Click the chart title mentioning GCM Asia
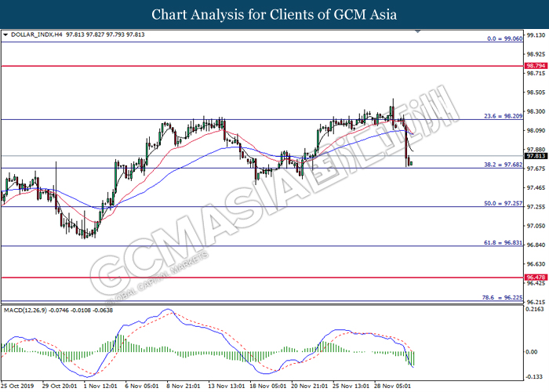This screenshot has width=549, height=392. pyautogui.click(x=274, y=14)
